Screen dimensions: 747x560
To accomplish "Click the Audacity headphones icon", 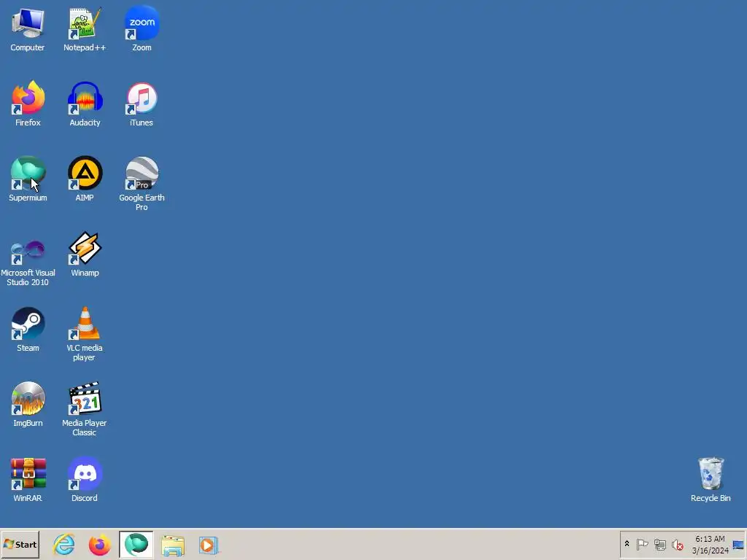I will pos(85,98).
